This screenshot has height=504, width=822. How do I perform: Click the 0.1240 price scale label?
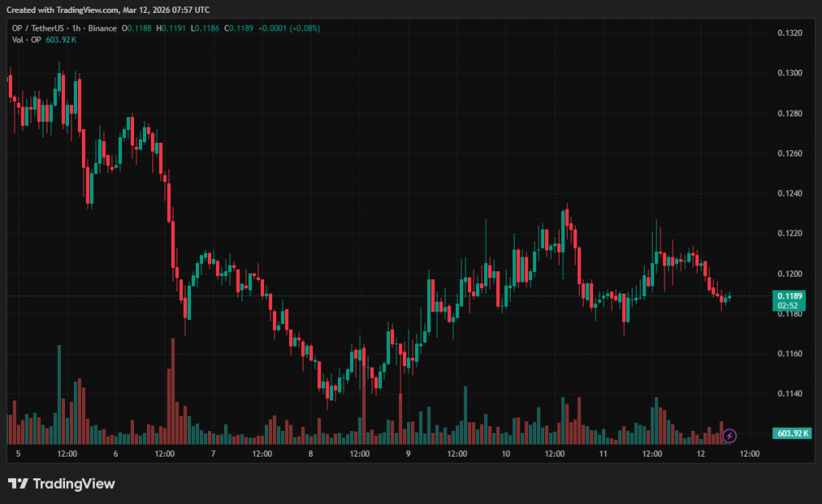[x=790, y=193]
